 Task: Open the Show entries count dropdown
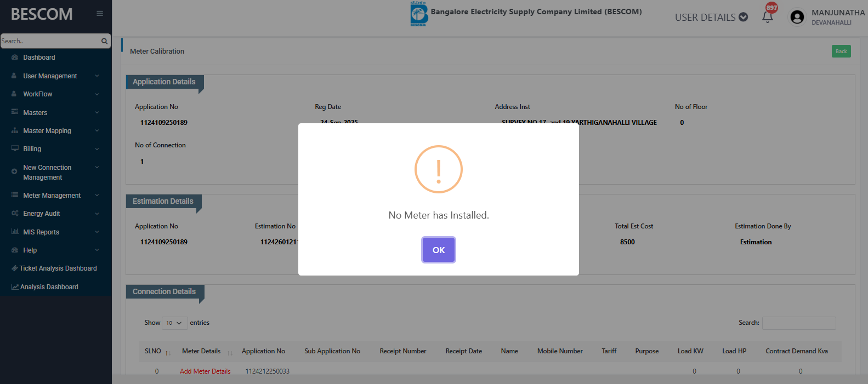(x=175, y=323)
